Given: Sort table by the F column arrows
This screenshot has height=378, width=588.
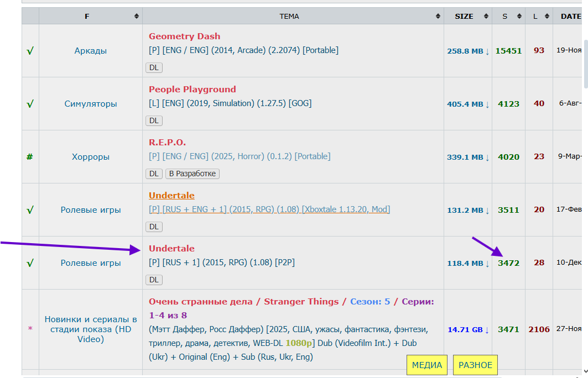Looking at the screenshot, I should (x=136, y=16).
